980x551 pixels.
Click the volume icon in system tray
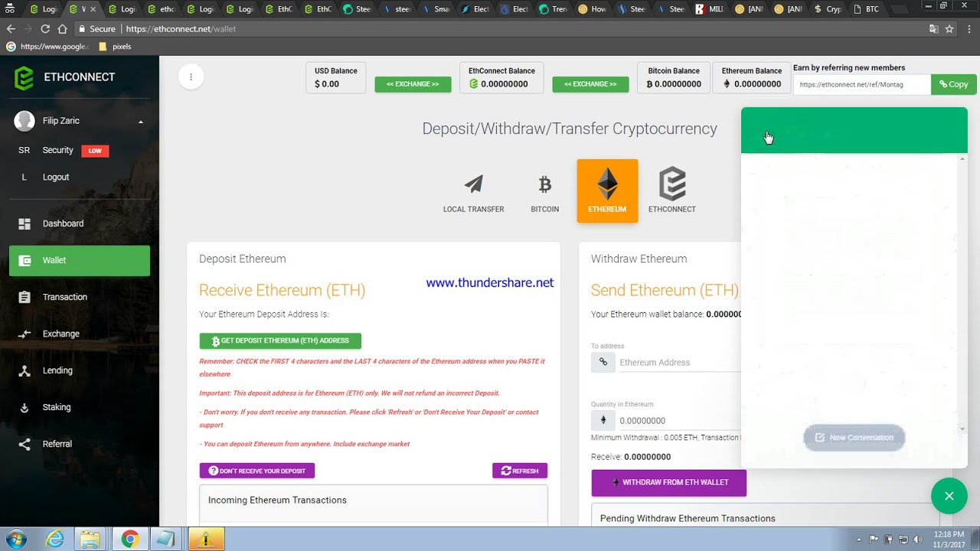tap(918, 540)
